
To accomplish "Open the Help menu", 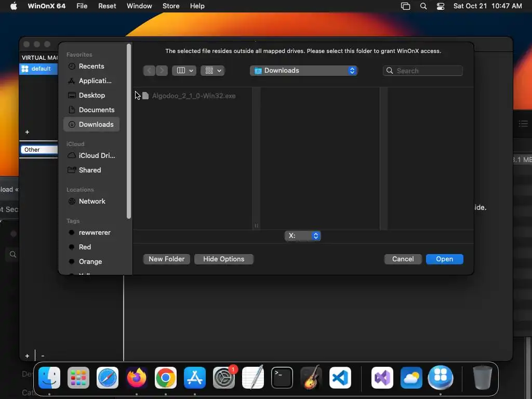I will 197,6.
